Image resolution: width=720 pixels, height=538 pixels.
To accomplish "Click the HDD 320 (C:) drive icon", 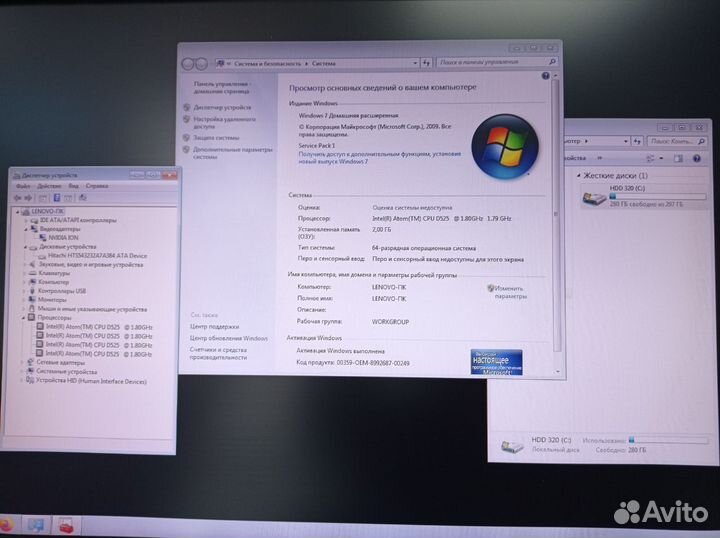I will coord(594,197).
